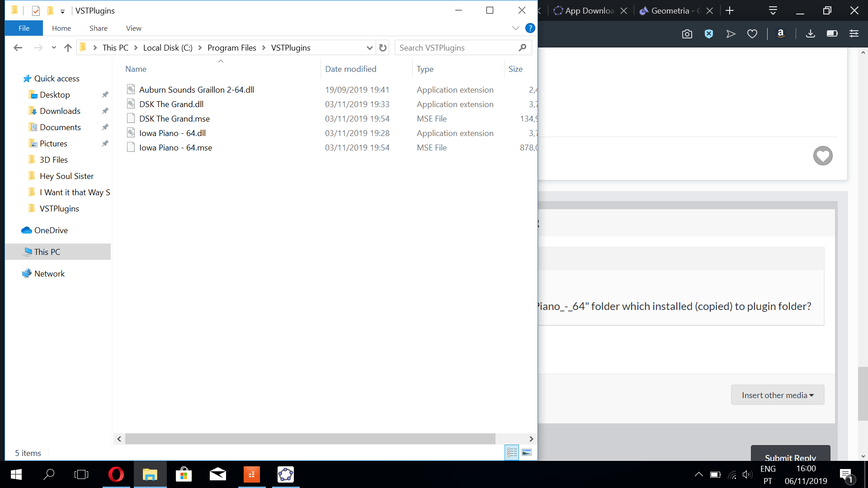Navigate up one folder level arrow
The width and height of the screenshot is (868, 488).
click(x=68, y=48)
